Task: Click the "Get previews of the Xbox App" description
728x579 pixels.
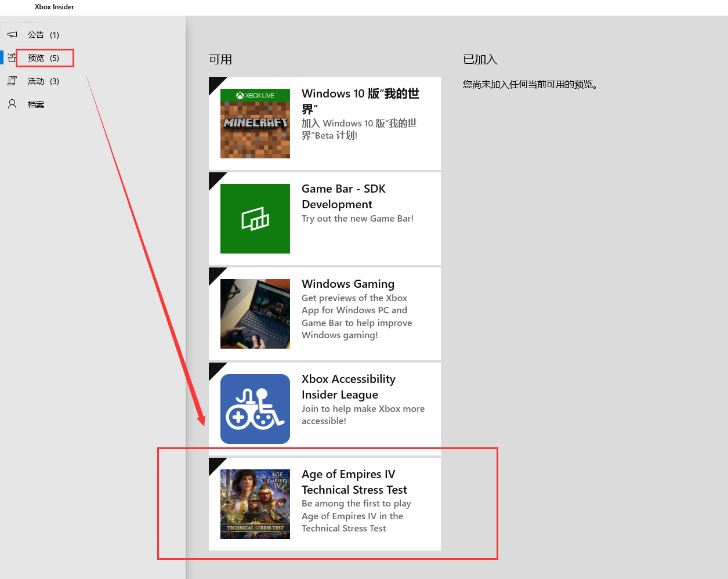Action: tap(357, 317)
